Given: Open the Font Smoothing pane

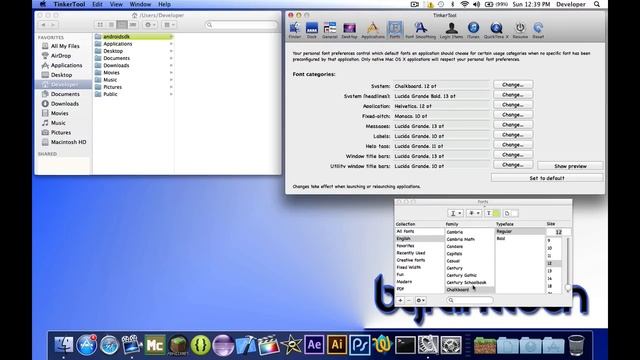Looking at the screenshot, I should tap(420, 31).
